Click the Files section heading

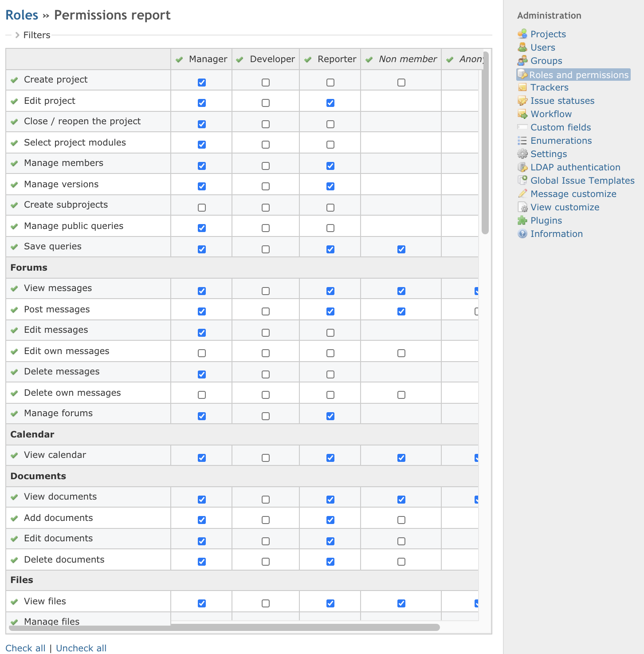(x=22, y=580)
